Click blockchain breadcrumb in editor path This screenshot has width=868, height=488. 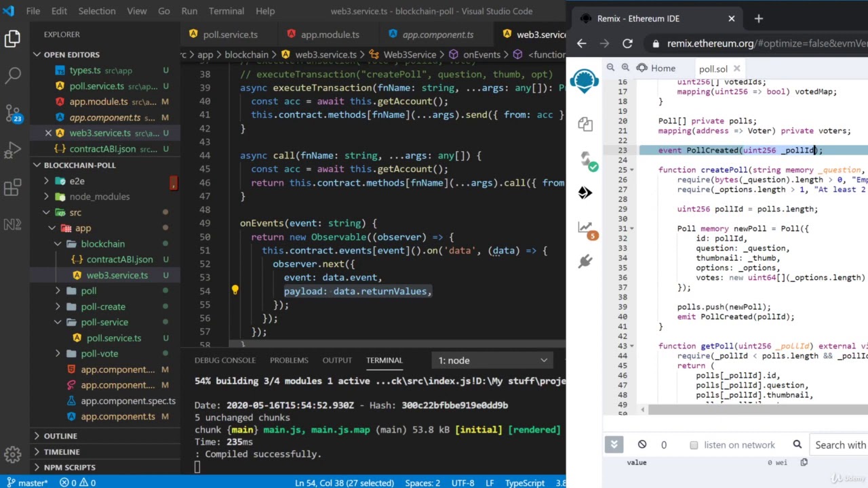pyautogui.click(x=247, y=54)
